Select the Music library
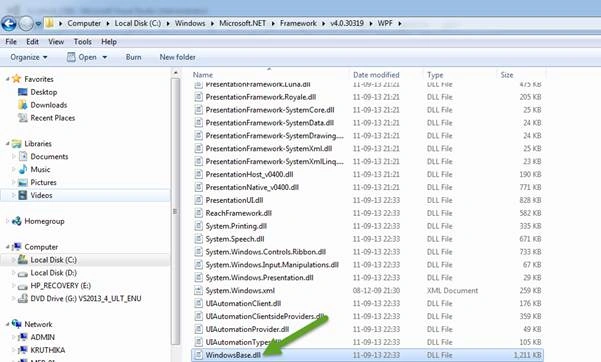Screen dimensions: 601x362 tap(40, 169)
